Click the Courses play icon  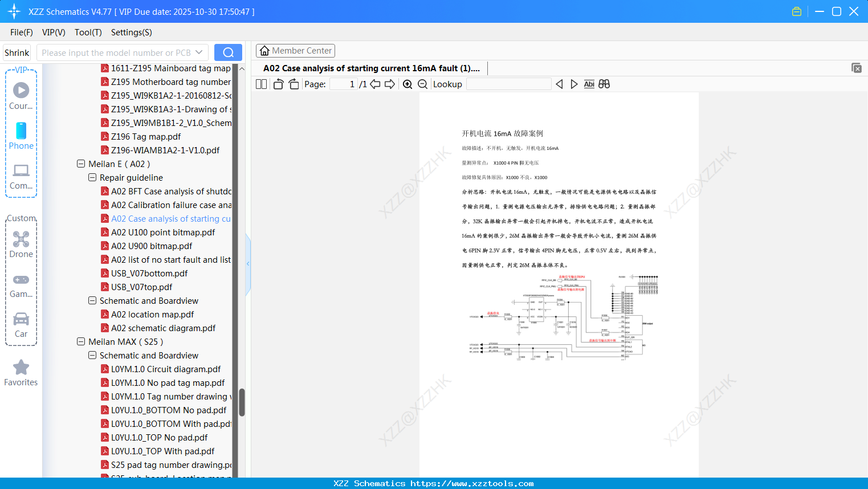[21, 90]
